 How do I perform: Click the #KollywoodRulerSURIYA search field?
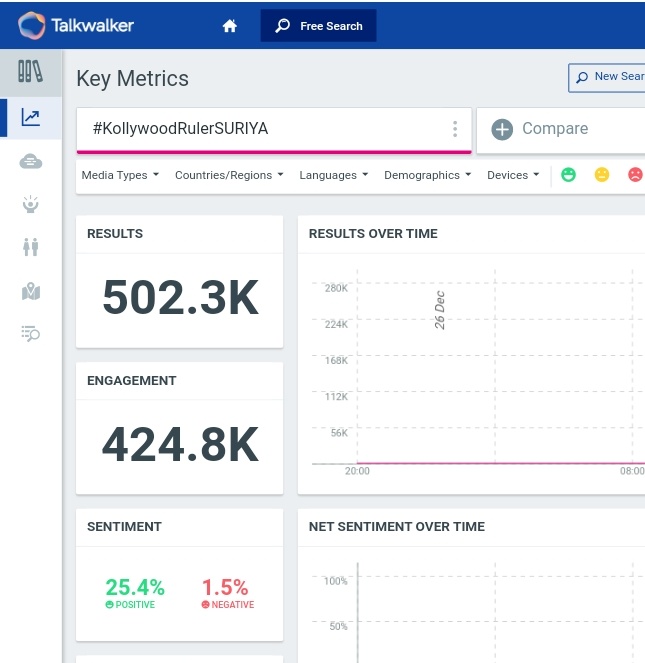pos(274,129)
